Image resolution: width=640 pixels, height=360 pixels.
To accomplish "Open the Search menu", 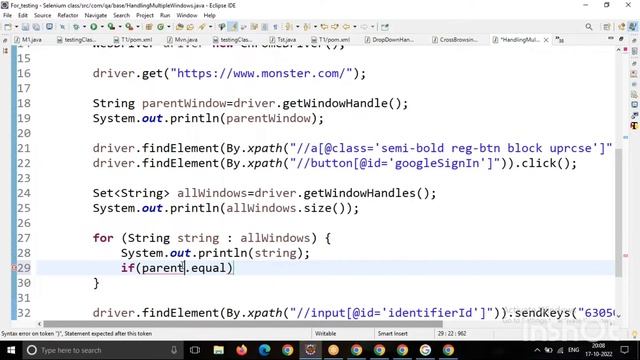I will point(121,15).
